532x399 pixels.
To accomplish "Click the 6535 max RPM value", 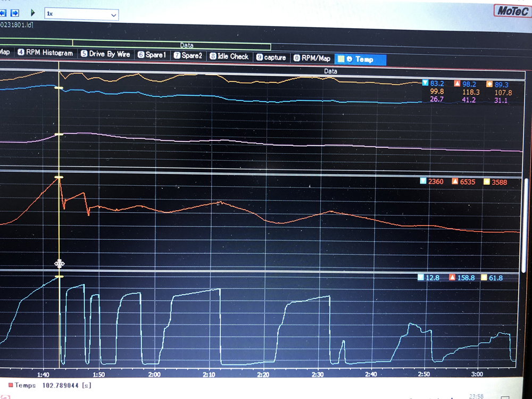I will point(468,182).
